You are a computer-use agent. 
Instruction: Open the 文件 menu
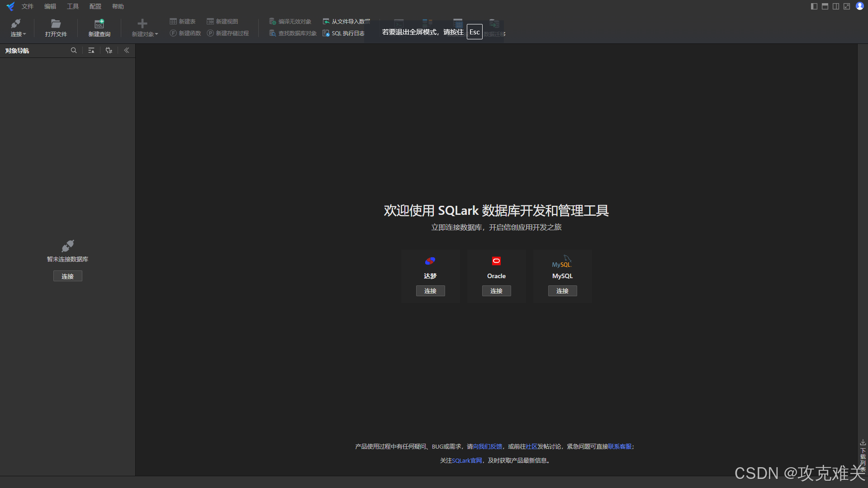click(x=28, y=6)
